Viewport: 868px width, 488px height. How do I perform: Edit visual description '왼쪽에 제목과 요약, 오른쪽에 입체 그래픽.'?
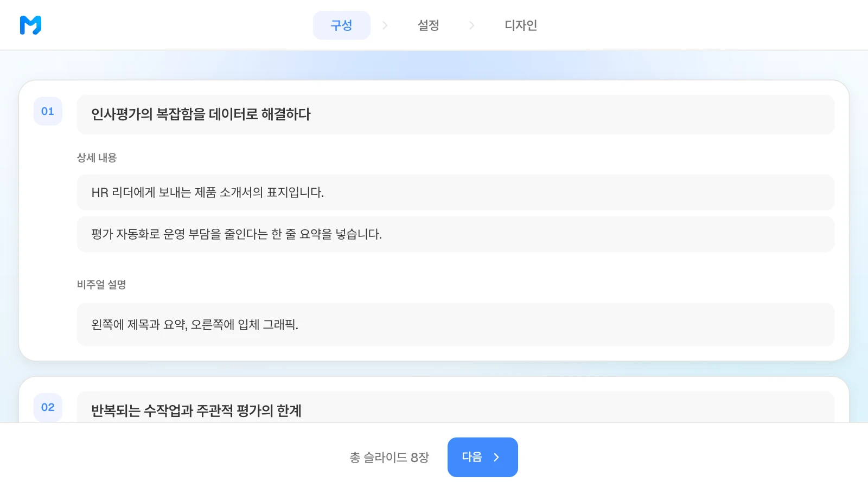coord(456,324)
